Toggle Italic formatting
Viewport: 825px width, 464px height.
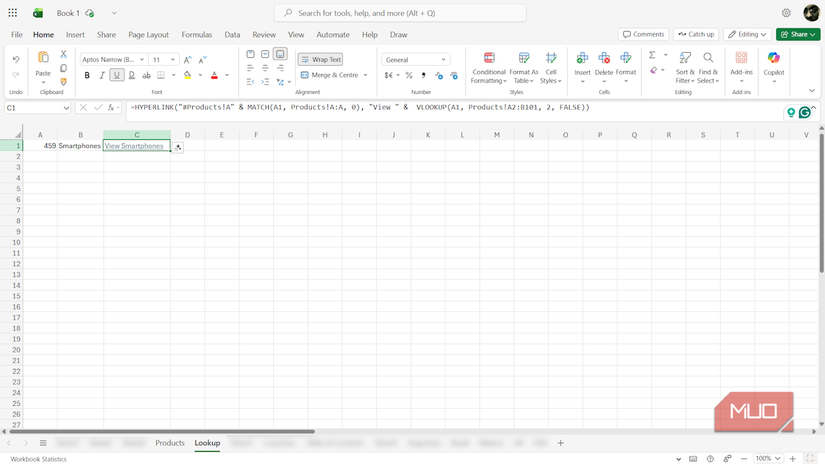[102, 75]
